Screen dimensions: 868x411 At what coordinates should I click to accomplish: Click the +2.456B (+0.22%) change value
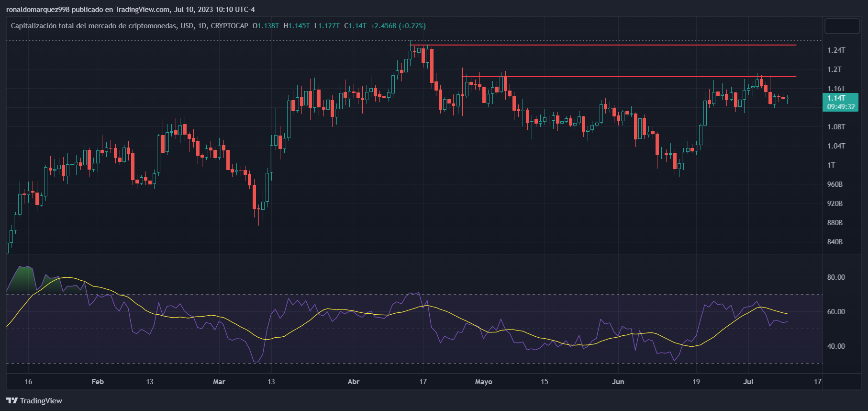(x=398, y=26)
